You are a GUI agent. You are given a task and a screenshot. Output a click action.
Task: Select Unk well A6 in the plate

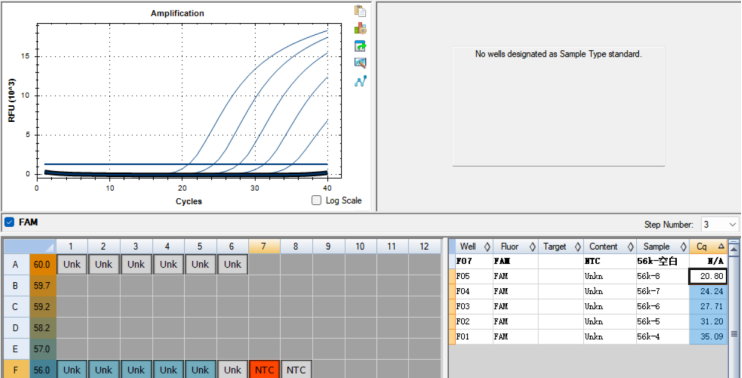232,264
